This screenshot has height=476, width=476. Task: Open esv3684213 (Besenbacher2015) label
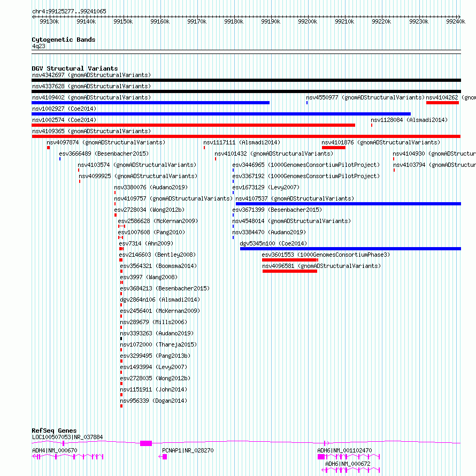(165, 288)
